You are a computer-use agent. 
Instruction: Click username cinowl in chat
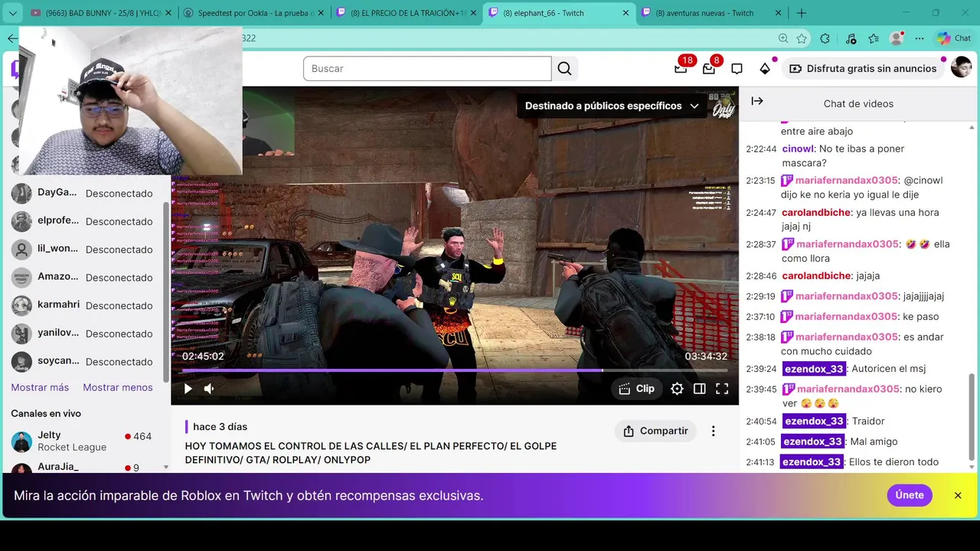tap(797, 148)
